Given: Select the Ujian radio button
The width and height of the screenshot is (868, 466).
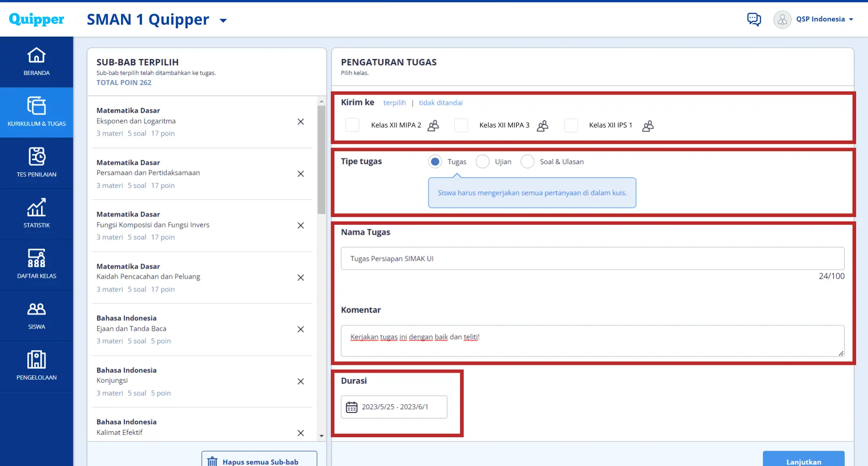Looking at the screenshot, I should (x=482, y=162).
